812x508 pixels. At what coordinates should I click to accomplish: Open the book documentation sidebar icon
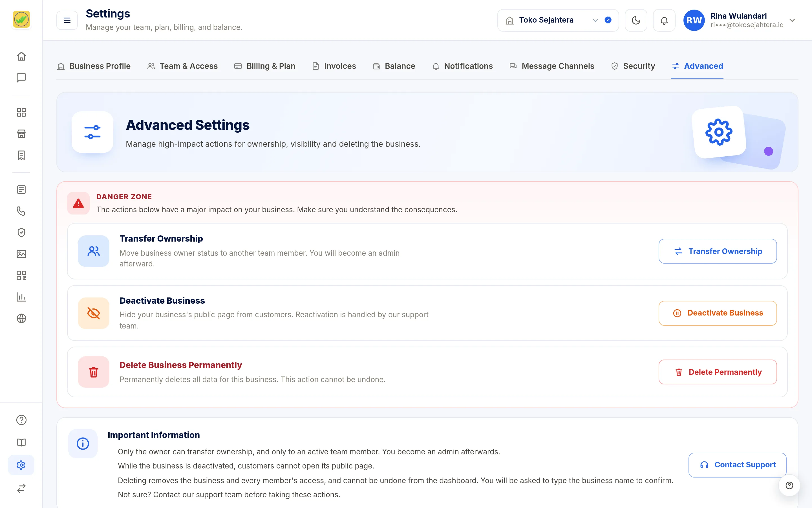click(21, 443)
